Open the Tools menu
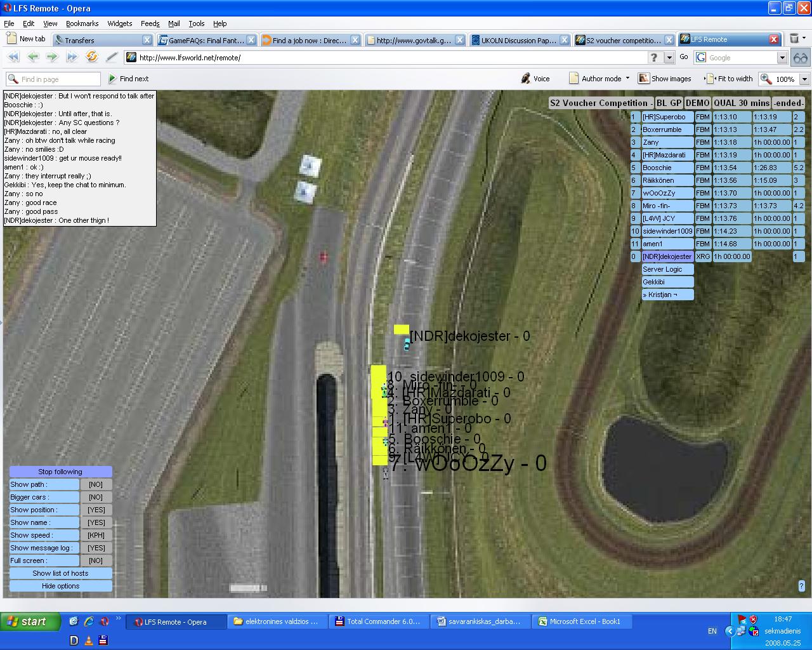The width and height of the screenshot is (812, 650). coord(197,23)
